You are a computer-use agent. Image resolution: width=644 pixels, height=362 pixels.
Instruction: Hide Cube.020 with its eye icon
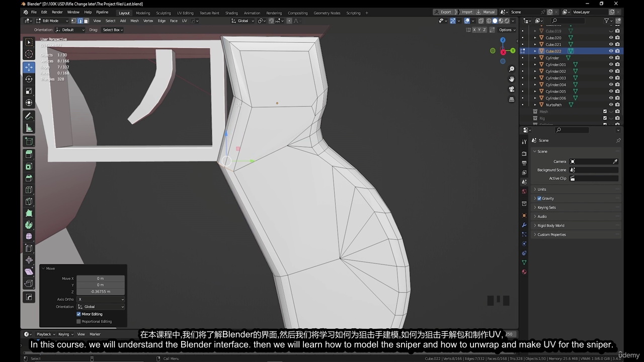tap(611, 38)
